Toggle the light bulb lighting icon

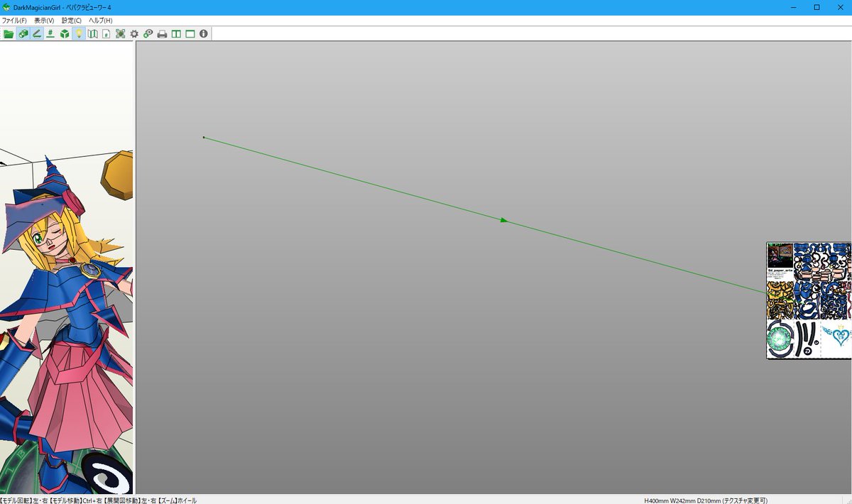[x=78, y=33]
